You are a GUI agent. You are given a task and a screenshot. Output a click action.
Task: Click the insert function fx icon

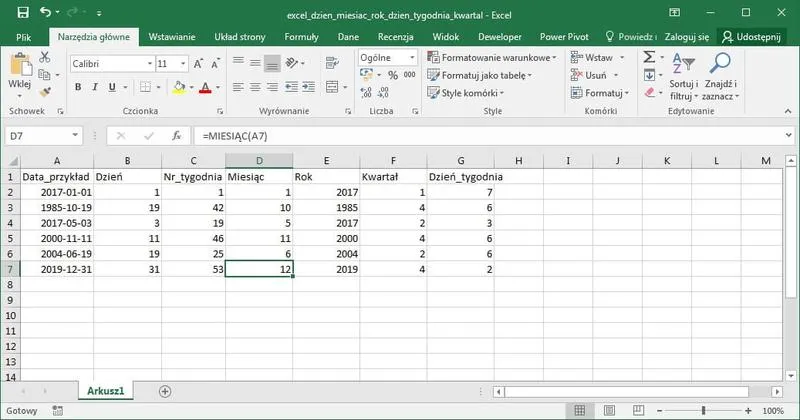coord(176,136)
